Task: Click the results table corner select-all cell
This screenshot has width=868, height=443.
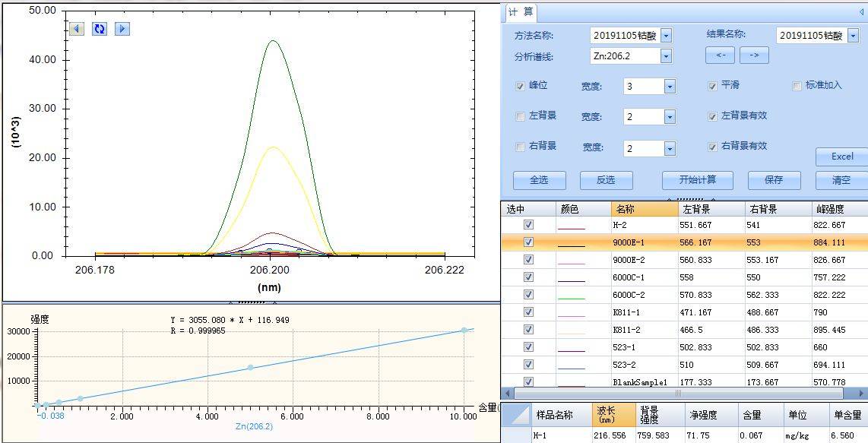Action: [x=517, y=415]
